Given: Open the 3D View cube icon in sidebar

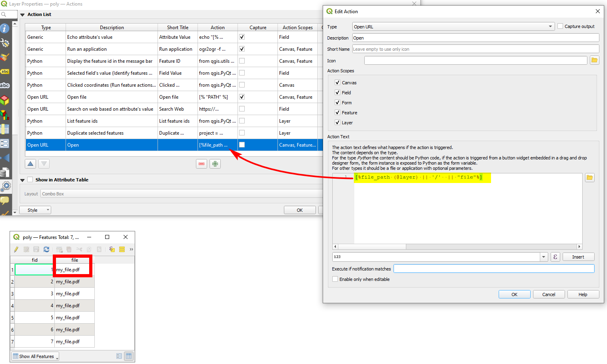Looking at the screenshot, I should point(5,100).
